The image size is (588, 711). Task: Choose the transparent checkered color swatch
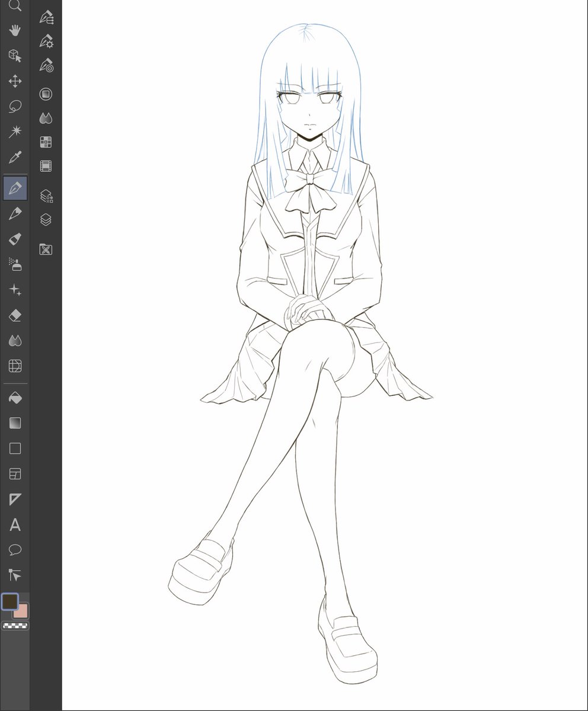15,626
